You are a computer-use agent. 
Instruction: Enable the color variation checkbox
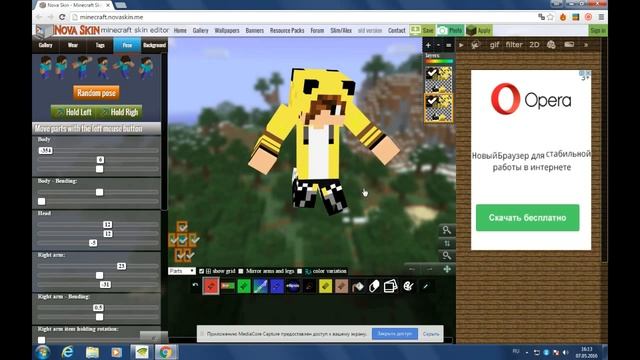click(x=300, y=271)
